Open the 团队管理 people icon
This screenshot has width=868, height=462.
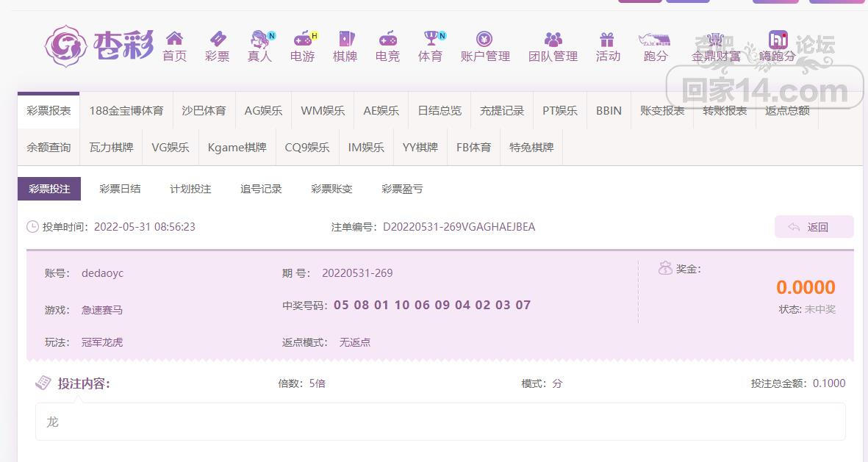coord(553,39)
